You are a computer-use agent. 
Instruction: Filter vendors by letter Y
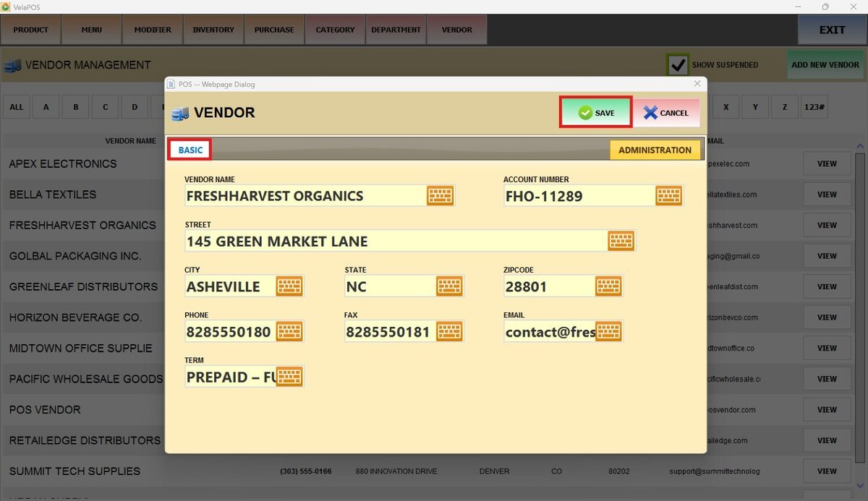tap(755, 106)
